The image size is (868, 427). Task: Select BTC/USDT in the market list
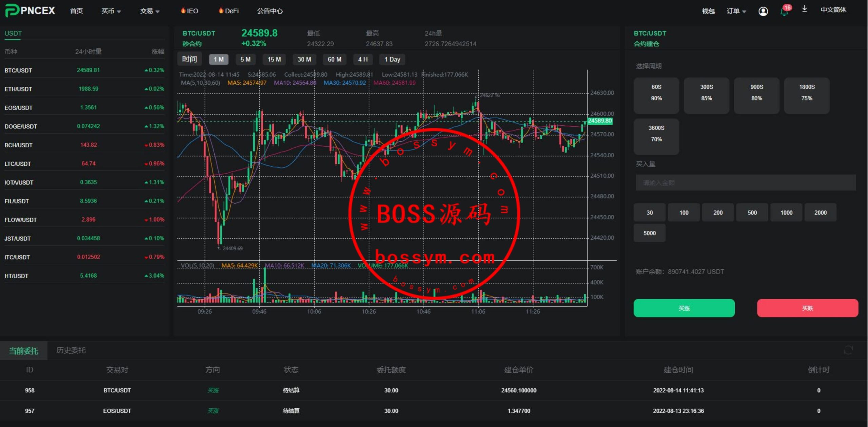pos(84,70)
